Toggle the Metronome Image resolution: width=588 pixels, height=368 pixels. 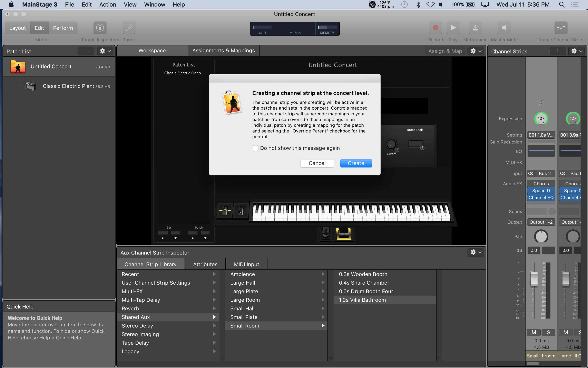coord(475,28)
